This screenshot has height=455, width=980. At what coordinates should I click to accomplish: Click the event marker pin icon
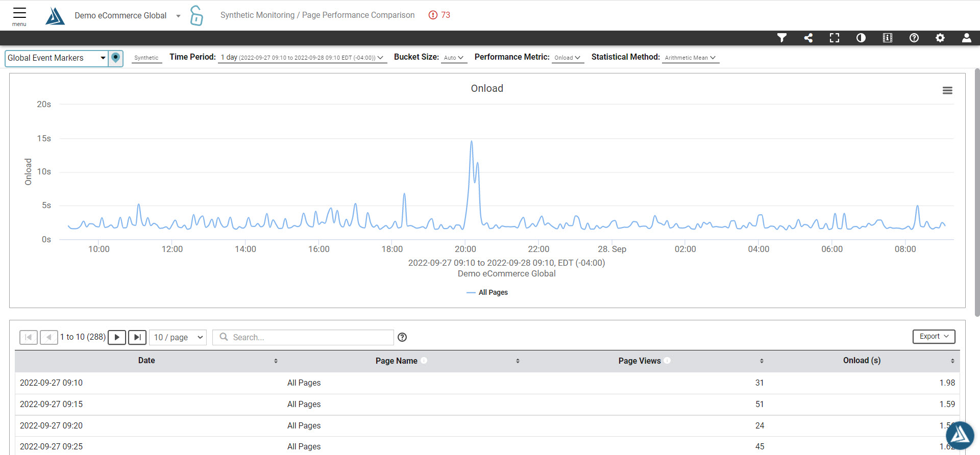click(116, 58)
